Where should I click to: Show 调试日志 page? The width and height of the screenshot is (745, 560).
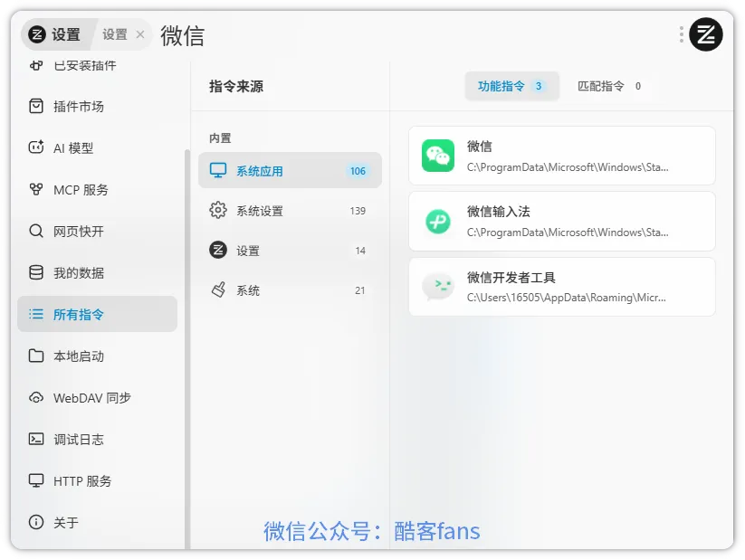98,439
